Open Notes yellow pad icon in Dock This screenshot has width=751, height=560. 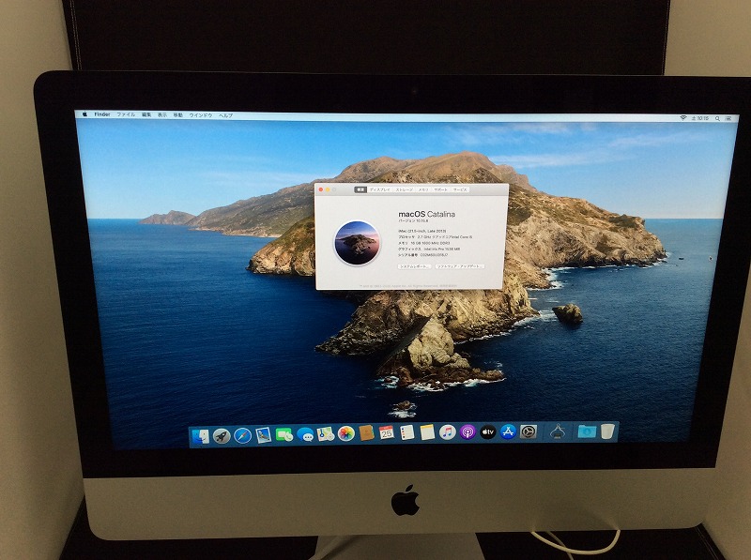coord(427,432)
